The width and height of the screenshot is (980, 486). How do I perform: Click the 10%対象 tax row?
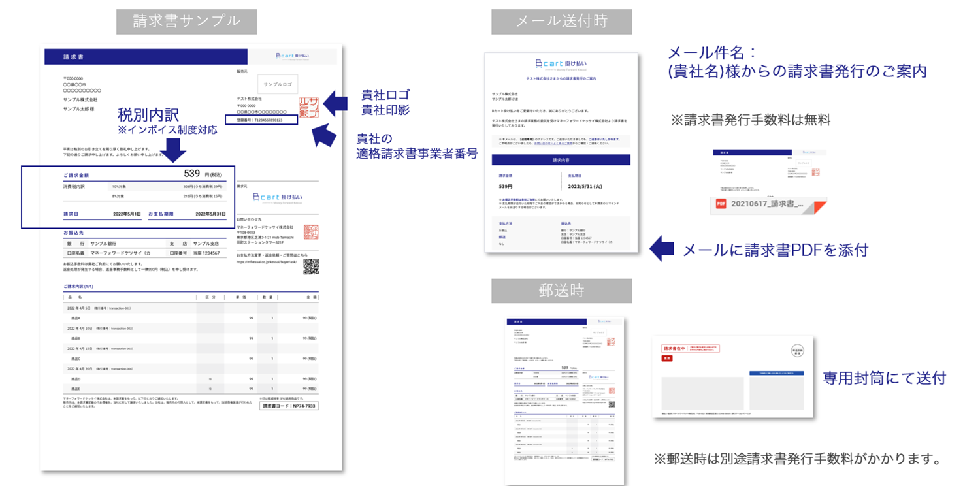click(168, 186)
